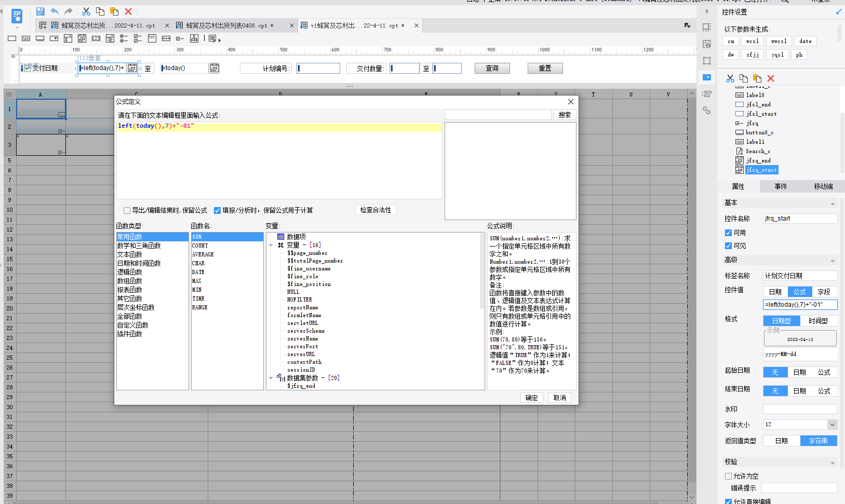
Task: Collapse the 校验 section
Action: coord(833,462)
